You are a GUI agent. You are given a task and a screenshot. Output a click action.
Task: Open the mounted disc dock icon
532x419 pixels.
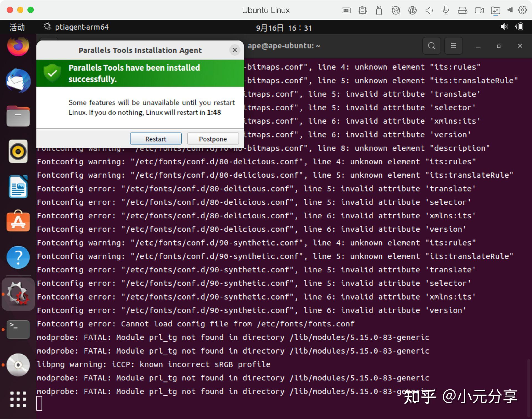(x=18, y=365)
